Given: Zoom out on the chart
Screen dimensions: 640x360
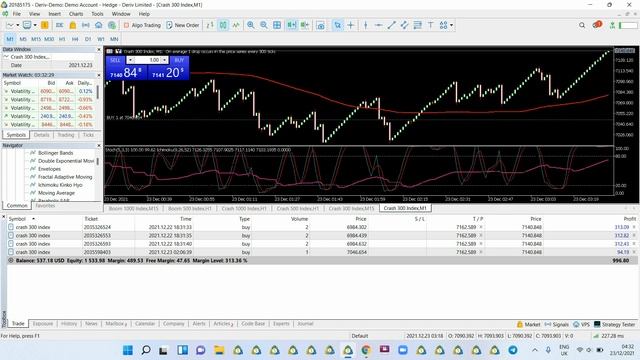Looking at the screenshot, I should tap(264, 25).
